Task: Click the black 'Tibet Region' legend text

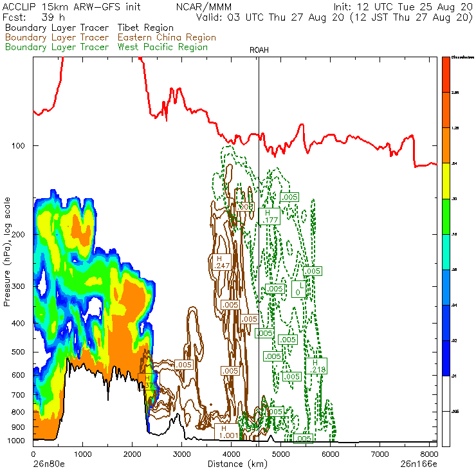Action: 145,28
